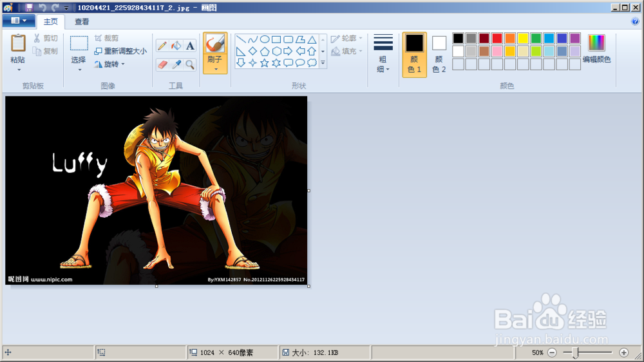Switch to the View (查看) tab

click(x=82, y=22)
